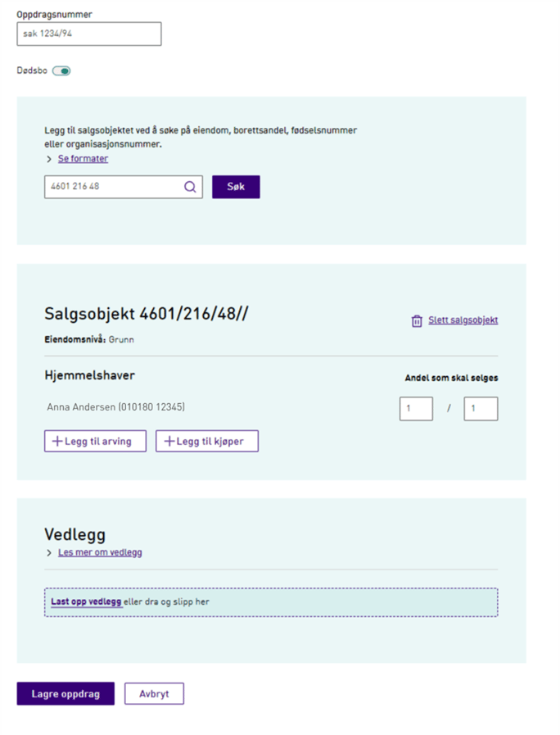This screenshot has height=735, width=560.
Task: Click the Last opp vedlegg link
Action: 86,602
